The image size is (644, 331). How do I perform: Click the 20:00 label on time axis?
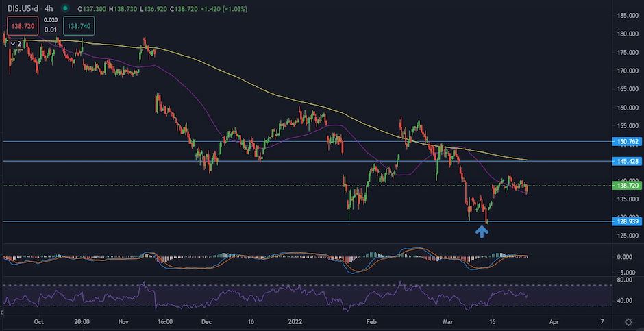(x=82, y=322)
